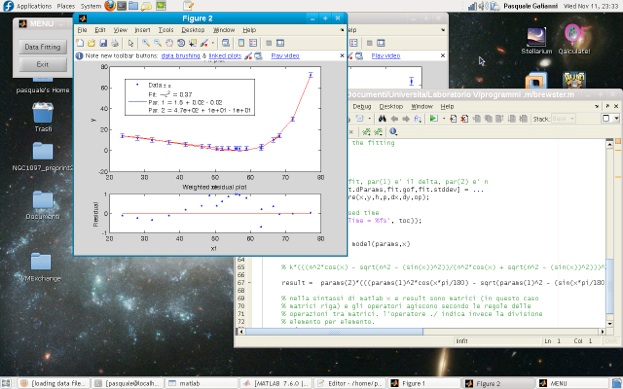
Task: Select the Data Cursor tool in Figure 2
Action: [193, 43]
